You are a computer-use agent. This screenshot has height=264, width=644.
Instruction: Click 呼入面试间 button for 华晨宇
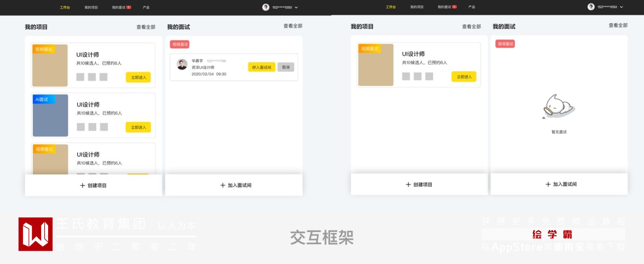[x=262, y=67]
